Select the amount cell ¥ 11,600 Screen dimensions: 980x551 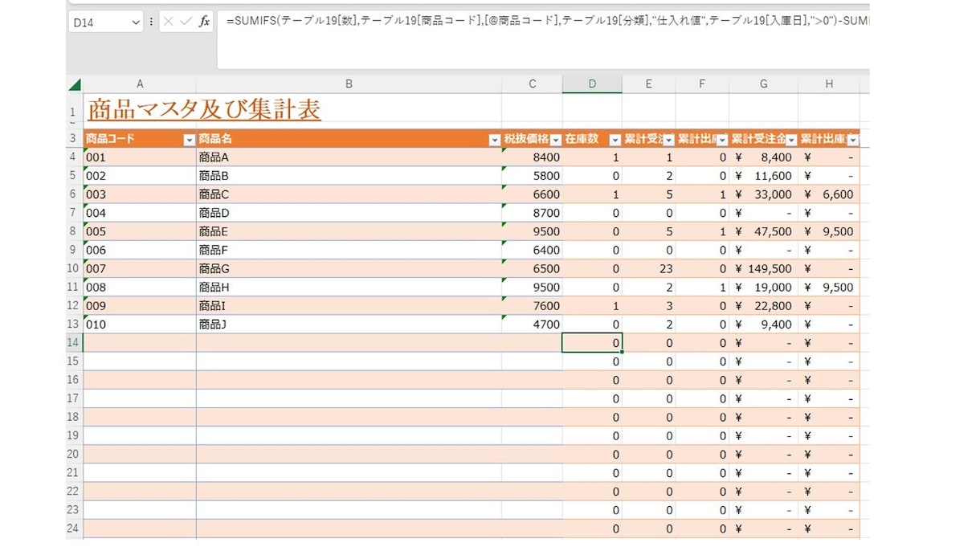click(x=764, y=176)
